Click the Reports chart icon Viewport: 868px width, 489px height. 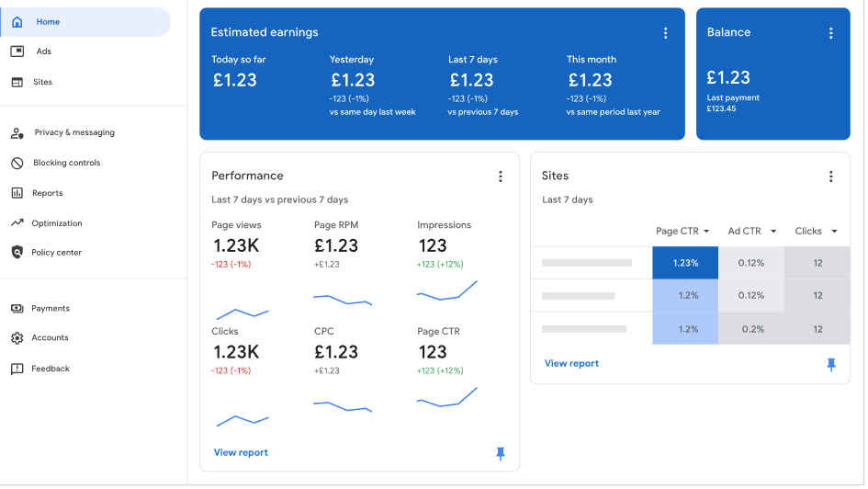(17, 193)
